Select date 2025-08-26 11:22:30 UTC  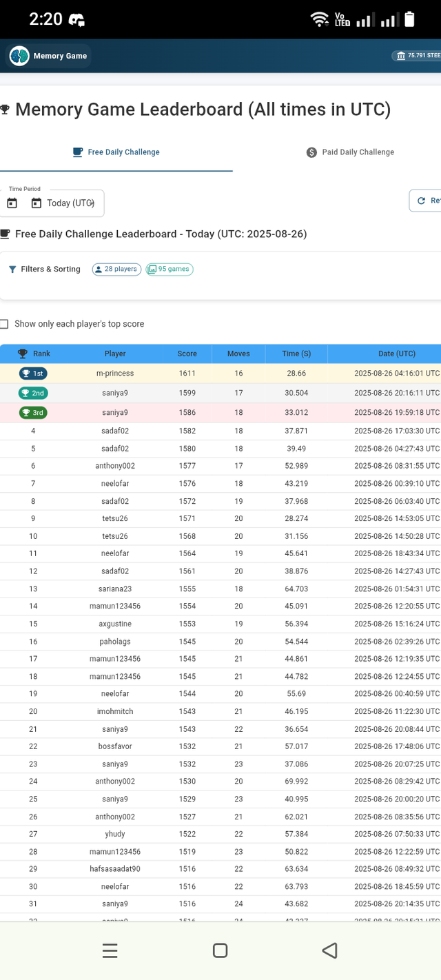(x=397, y=711)
